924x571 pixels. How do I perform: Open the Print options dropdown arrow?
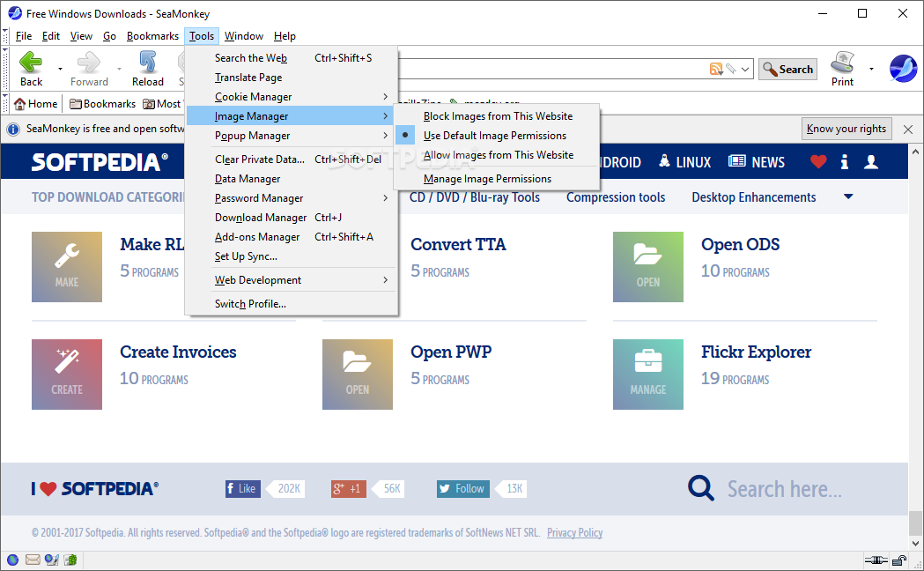[871, 69]
